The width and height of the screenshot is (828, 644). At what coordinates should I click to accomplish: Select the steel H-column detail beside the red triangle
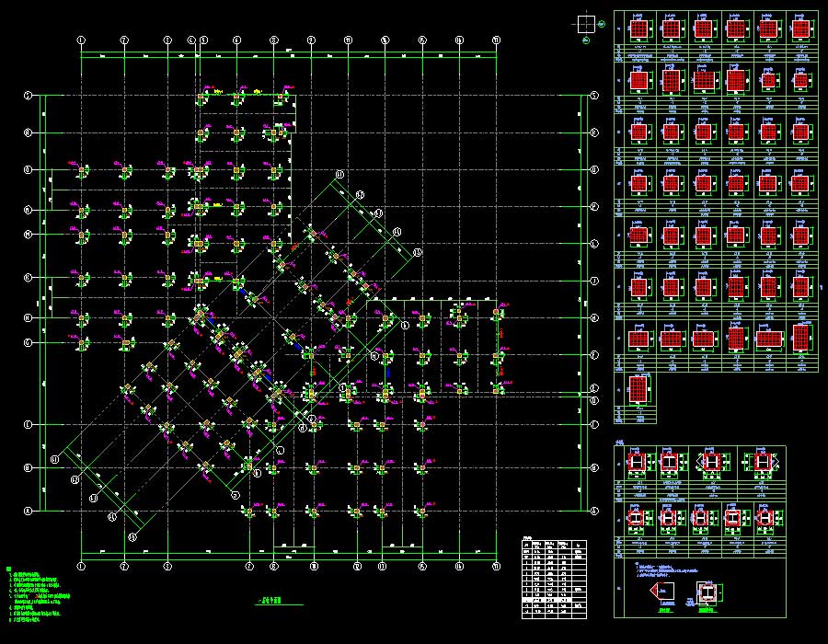[x=707, y=591]
